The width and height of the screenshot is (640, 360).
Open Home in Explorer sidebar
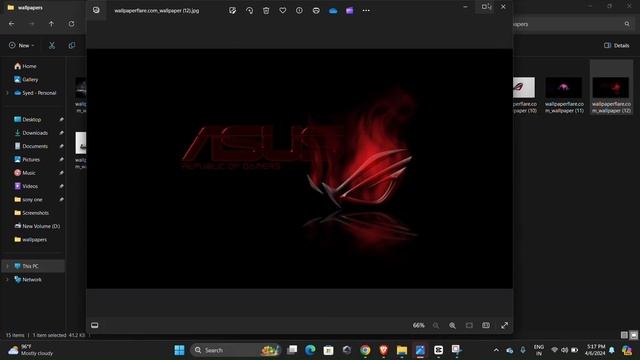pyautogui.click(x=25, y=66)
